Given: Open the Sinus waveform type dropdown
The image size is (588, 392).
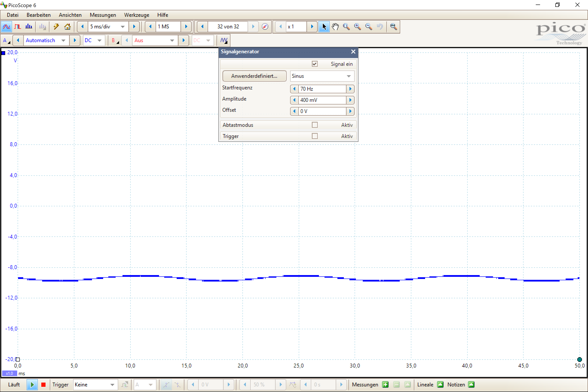Looking at the screenshot, I should (x=322, y=76).
